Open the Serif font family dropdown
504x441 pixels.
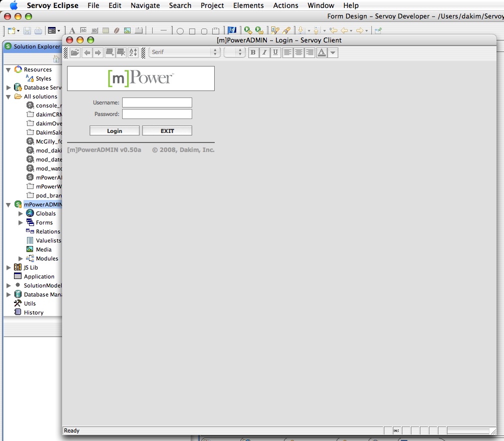(x=185, y=52)
